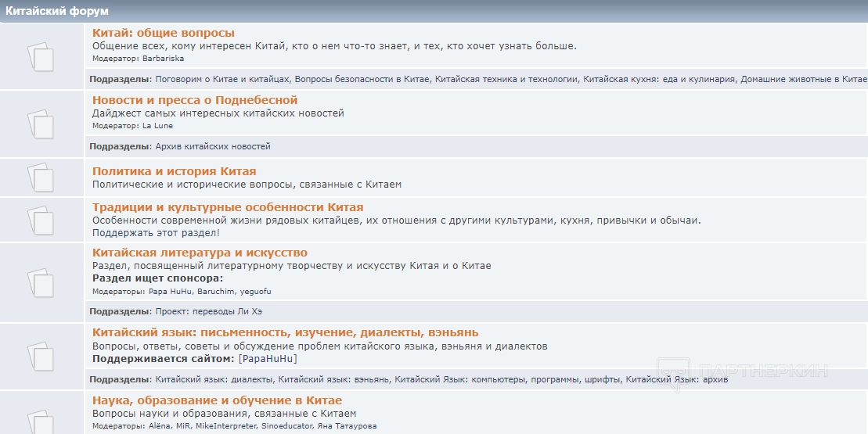View moderator La Lune's profile
The width and height of the screenshot is (868, 434).
(157, 125)
